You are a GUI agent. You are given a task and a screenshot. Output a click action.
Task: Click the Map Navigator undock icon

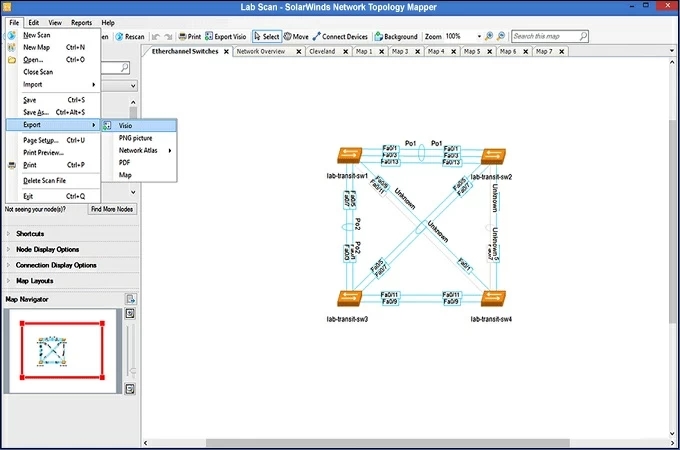coord(130,299)
